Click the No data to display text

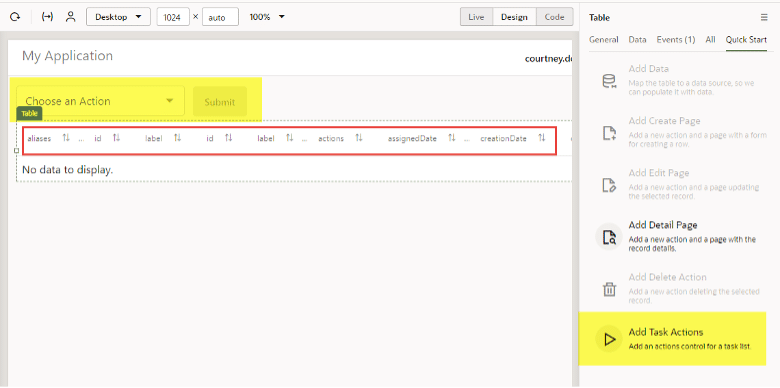(68, 170)
